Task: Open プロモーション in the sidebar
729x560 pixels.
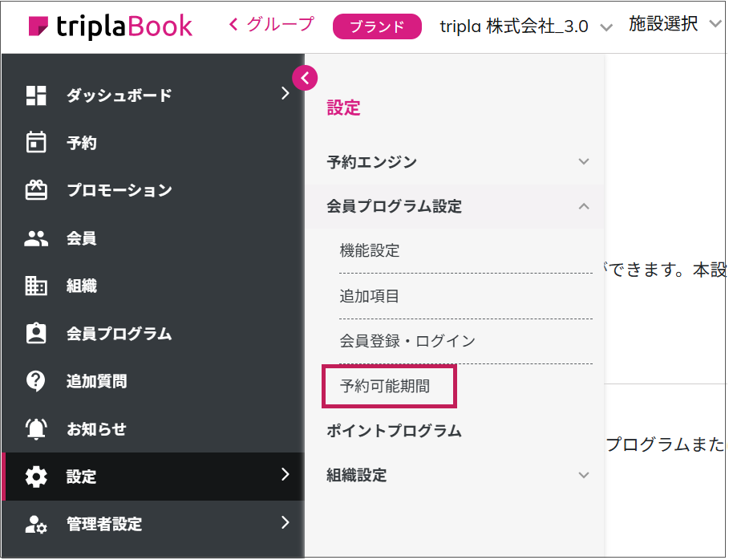Action: tap(153, 190)
